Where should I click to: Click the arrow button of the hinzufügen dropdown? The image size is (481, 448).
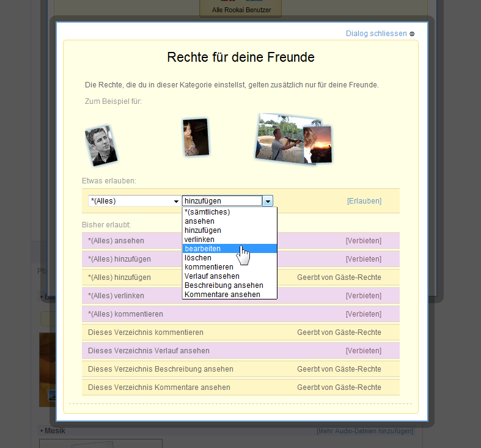[268, 201]
